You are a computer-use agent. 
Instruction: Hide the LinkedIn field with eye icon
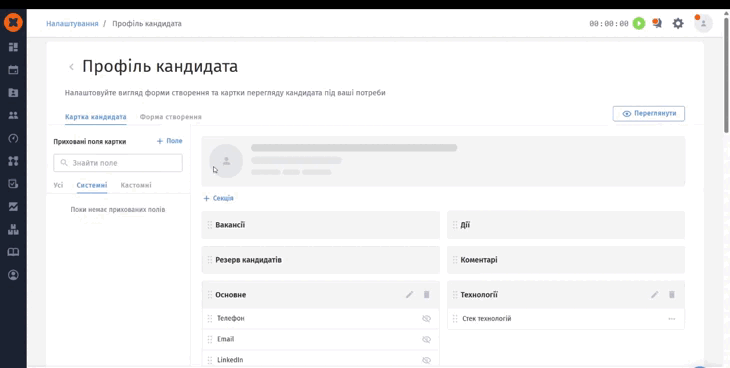coord(426,360)
